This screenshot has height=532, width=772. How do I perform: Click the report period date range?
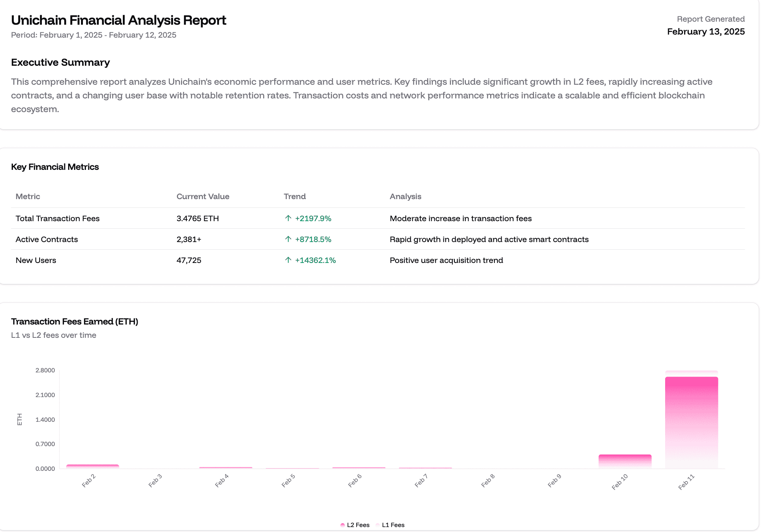tap(94, 35)
